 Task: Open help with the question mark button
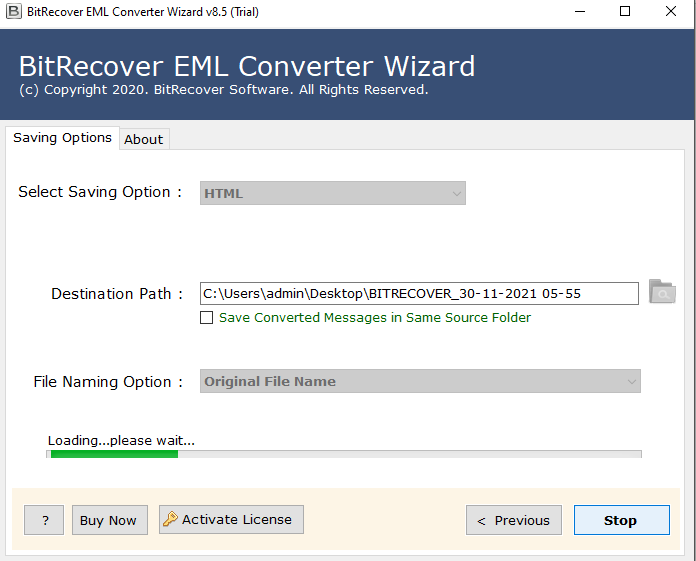[x=44, y=520]
